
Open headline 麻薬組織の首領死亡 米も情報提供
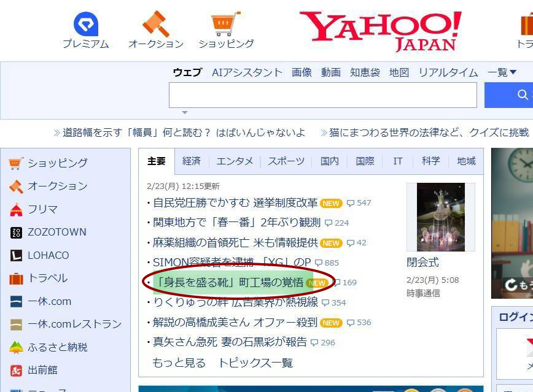(x=235, y=243)
